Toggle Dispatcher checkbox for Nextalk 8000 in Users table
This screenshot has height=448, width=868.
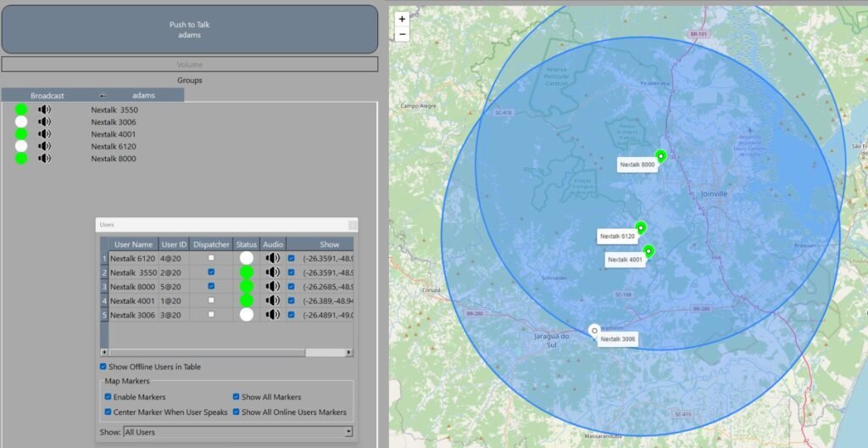(211, 286)
